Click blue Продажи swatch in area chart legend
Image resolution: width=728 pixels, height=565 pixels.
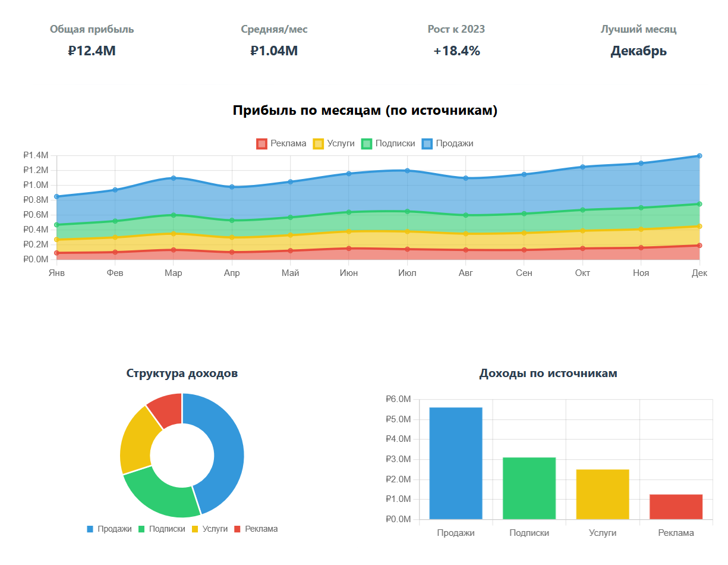click(427, 143)
